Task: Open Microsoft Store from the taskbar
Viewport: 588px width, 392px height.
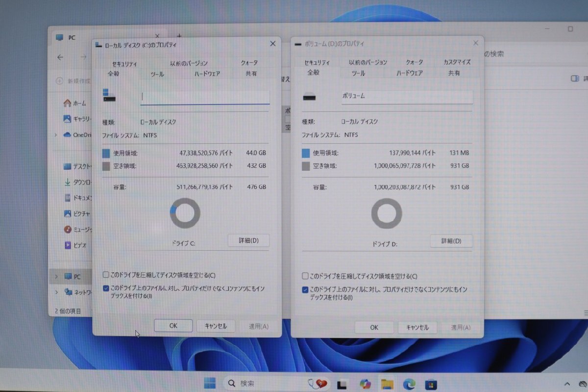Action: 431,384
